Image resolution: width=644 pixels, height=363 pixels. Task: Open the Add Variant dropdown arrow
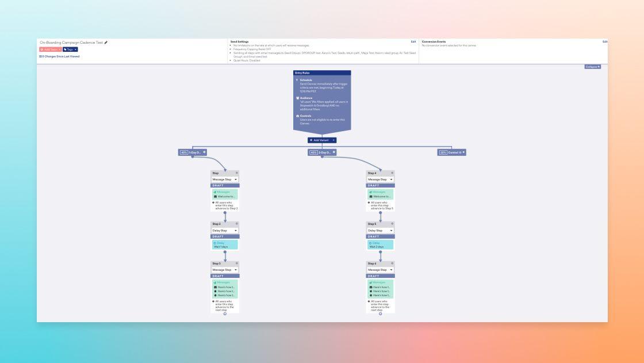[333, 140]
